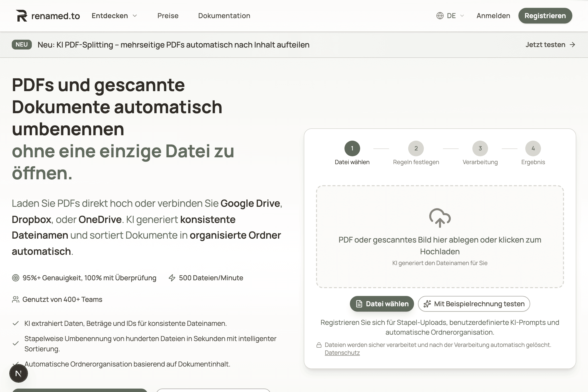Click the target icon beside 95%+ Genauigkeit
The height and width of the screenshot is (392, 588).
(x=16, y=278)
